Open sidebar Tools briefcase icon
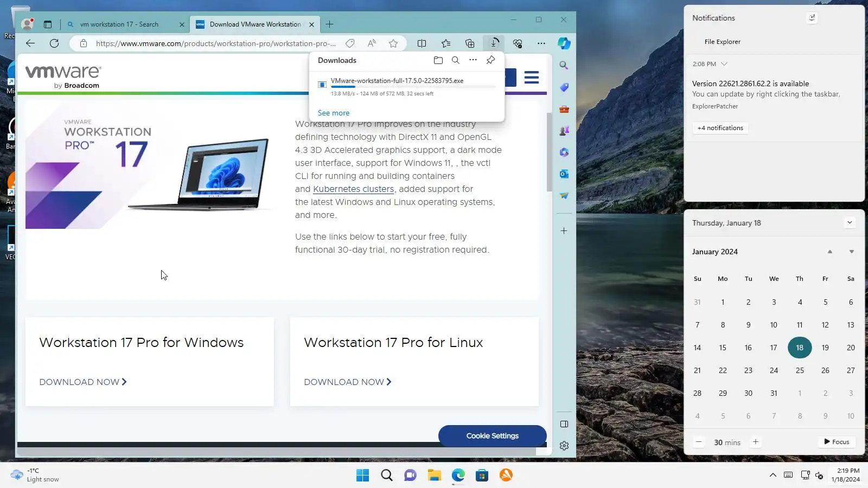The width and height of the screenshot is (868, 488). click(x=564, y=109)
